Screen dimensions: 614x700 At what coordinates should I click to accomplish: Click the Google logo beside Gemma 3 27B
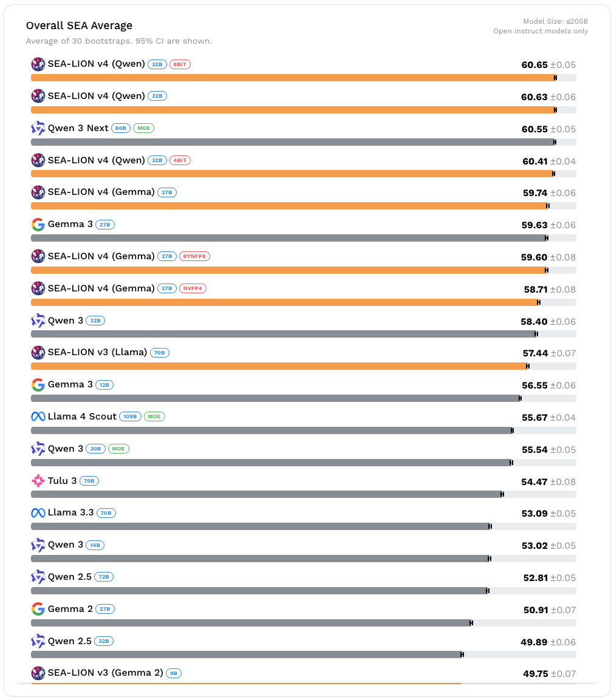(38, 225)
